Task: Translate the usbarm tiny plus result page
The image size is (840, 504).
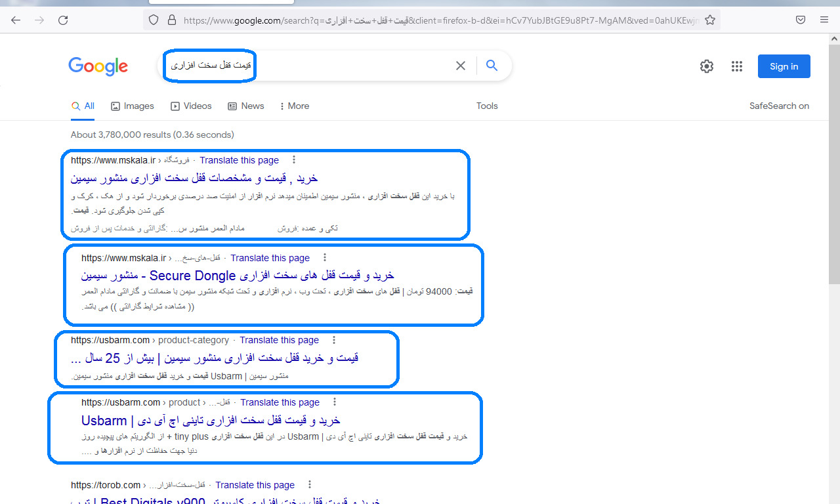Action: 280,402
